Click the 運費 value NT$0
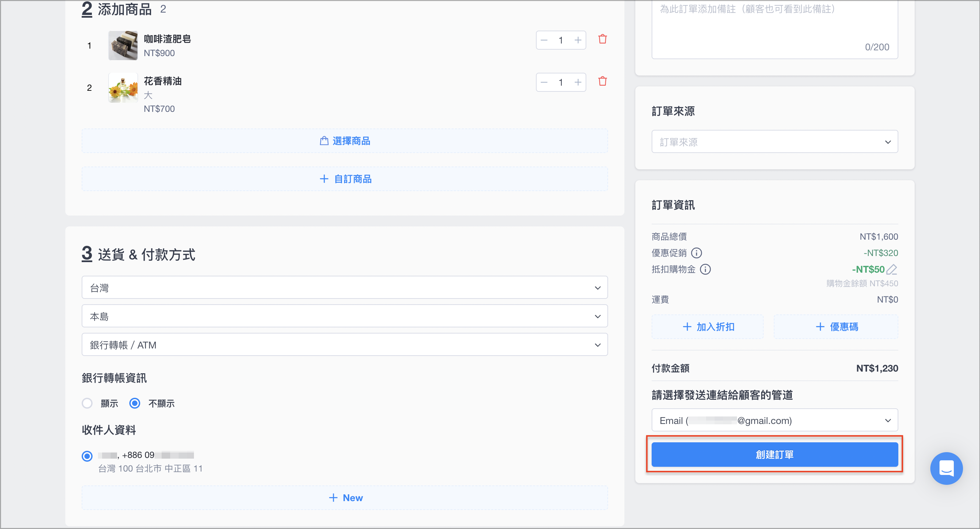Viewport: 980px width, 529px height. [887, 300]
